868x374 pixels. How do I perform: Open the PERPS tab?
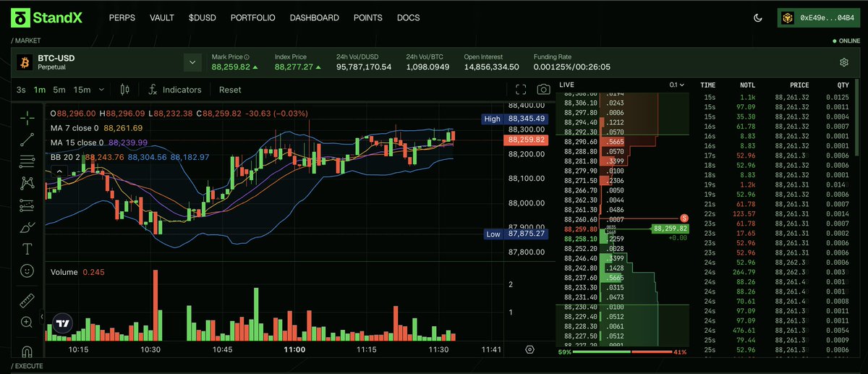(122, 18)
